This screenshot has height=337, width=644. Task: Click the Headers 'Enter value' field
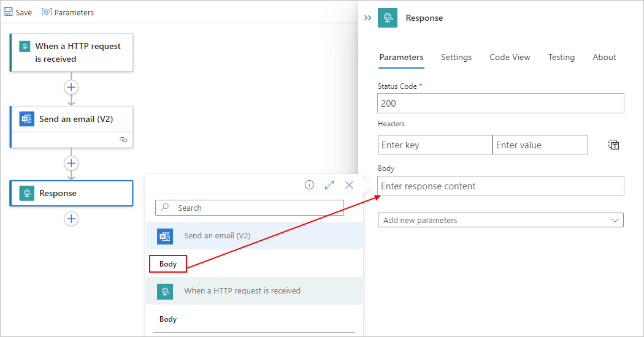pyautogui.click(x=540, y=145)
